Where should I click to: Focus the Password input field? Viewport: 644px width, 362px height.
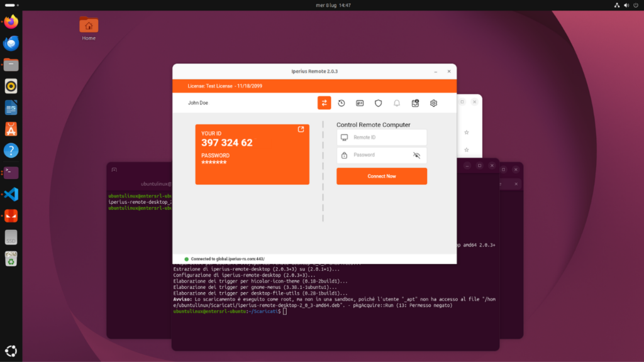coord(382,155)
